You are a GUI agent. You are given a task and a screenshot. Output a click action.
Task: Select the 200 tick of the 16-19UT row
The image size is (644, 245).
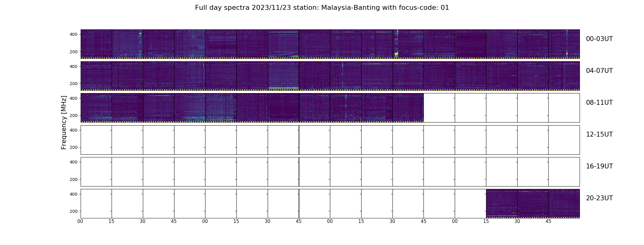(x=74, y=179)
